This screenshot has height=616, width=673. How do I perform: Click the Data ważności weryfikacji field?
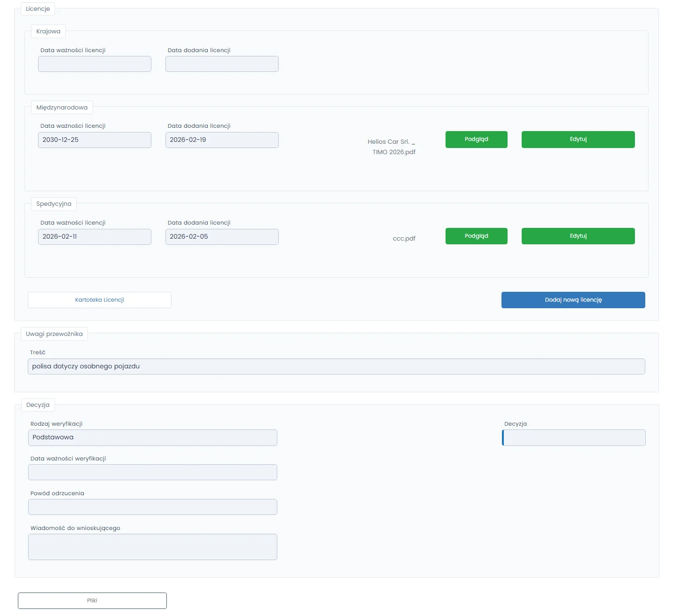(153, 473)
